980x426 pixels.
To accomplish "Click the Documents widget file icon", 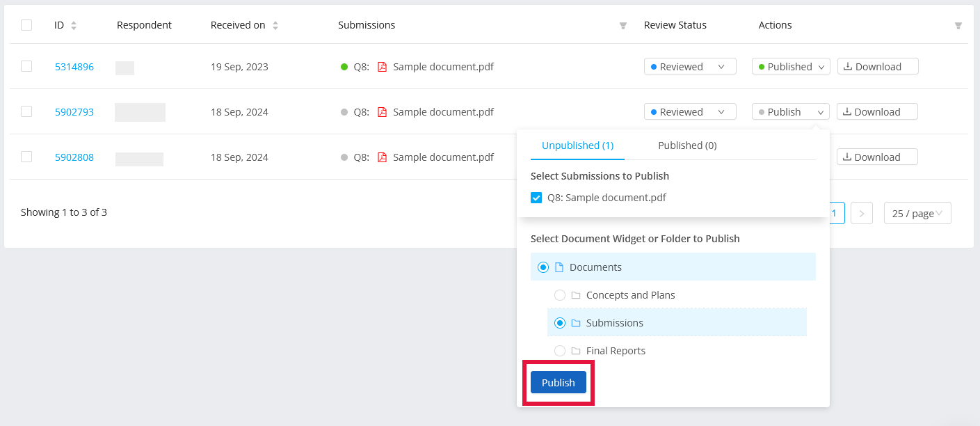I will click(559, 267).
